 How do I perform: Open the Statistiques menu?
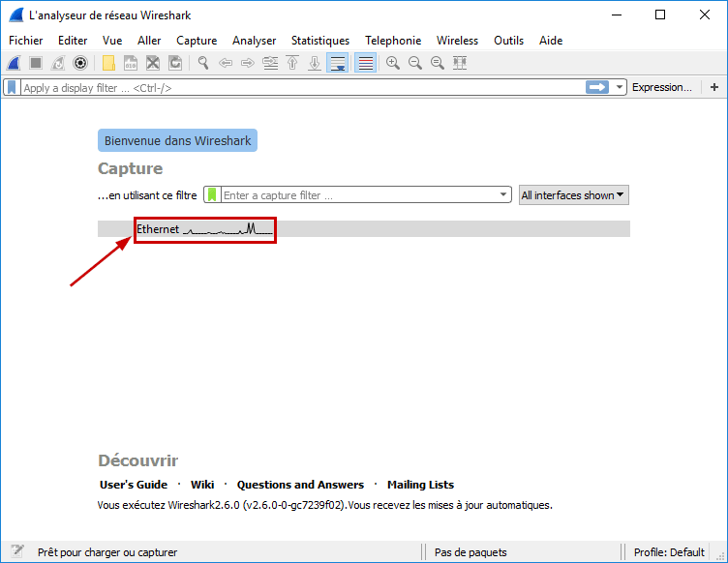coord(320,41)
